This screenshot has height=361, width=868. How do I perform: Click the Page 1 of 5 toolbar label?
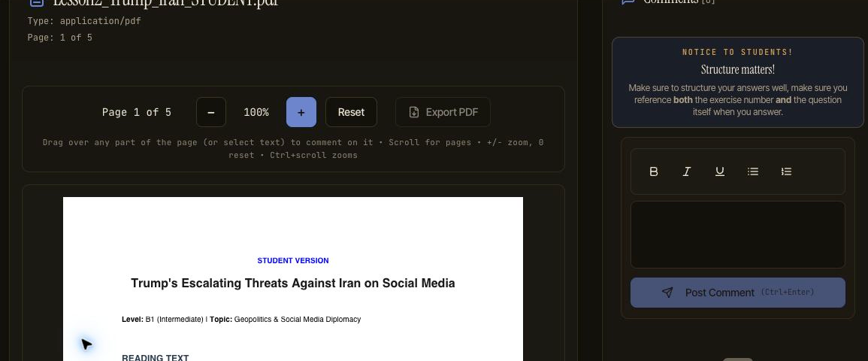pyautogui.click(x=137, y=112)
